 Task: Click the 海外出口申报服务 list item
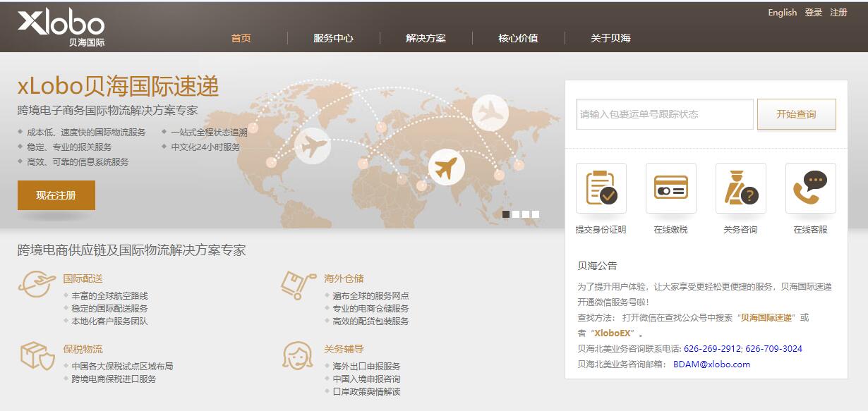pyautogui.click(x=366, y=367)
